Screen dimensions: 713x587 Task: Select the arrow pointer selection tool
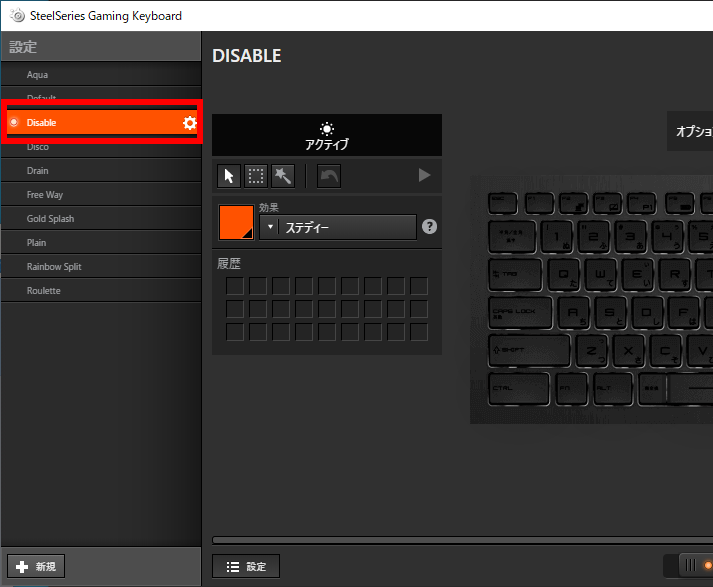[x=229, y=176]
